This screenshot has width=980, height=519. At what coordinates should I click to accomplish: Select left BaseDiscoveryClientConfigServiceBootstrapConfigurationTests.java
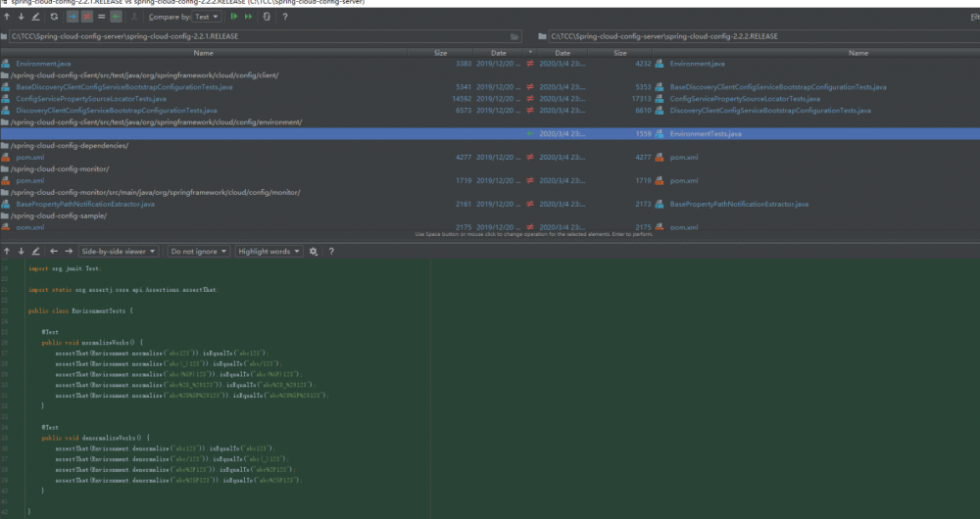pyautogui.click(x=123, y=87)
